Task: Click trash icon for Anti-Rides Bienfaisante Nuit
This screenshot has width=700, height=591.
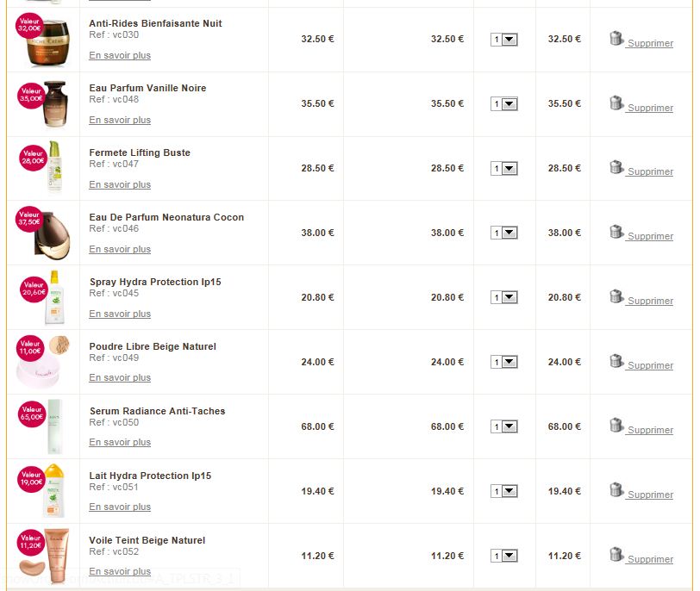Action: (616, 38)
